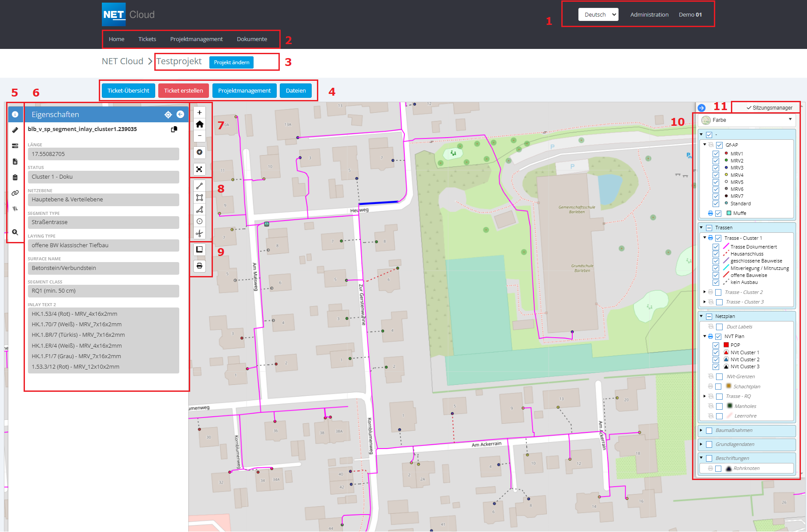Enable the Trasse - Cluster 2 checkbox
Image resolution: width=807 pixels, height=532 pixels.
pos(719,292)
